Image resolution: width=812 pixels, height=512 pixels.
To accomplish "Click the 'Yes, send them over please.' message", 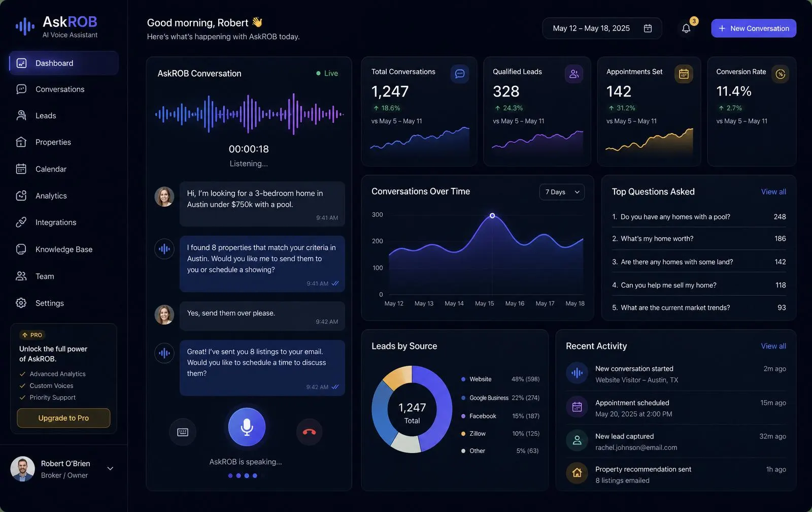I will point(262,316).
